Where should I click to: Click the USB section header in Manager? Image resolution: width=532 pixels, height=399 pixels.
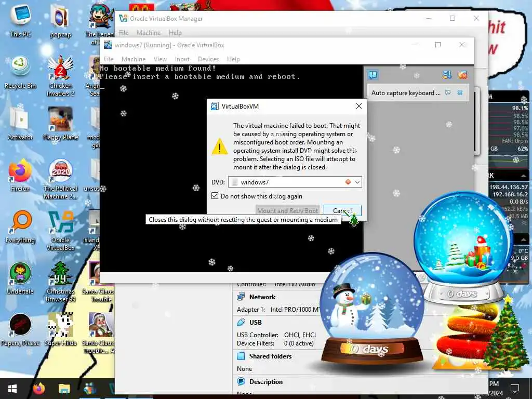pyautogui.click(x=256, y=322)
